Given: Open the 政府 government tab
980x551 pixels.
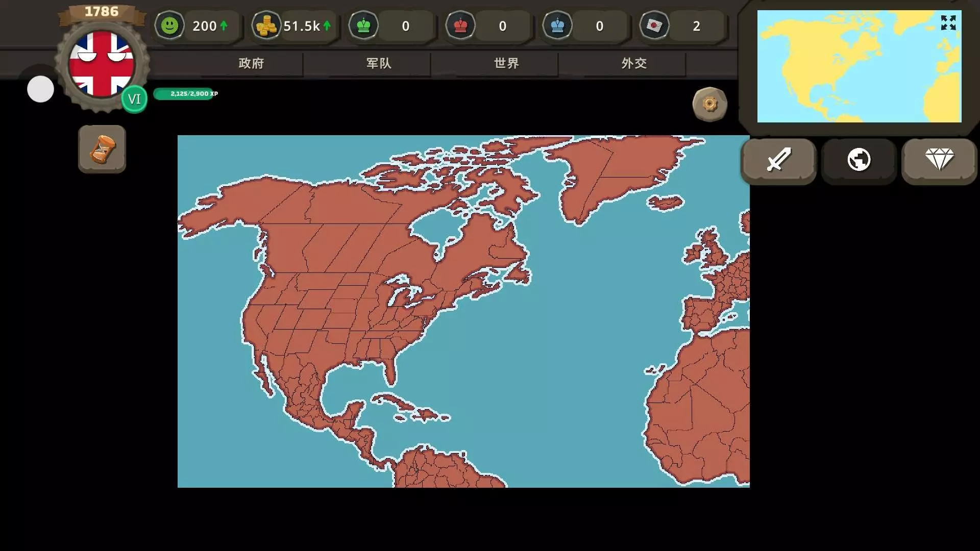Looking at the screenshot, I should click(251, 63).
